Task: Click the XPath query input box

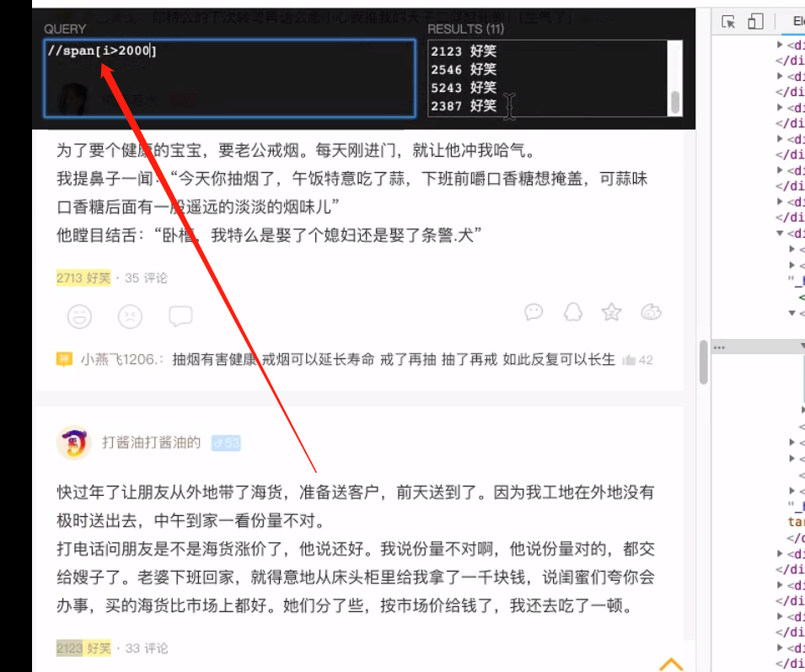Action: point(229,78)
